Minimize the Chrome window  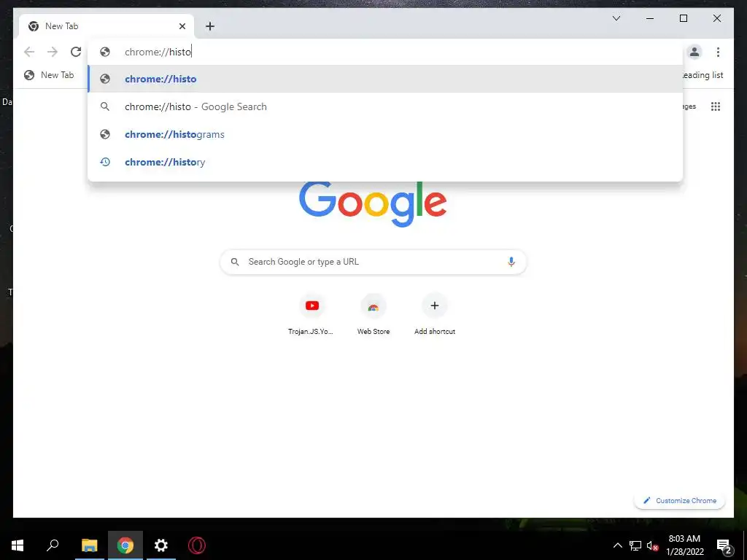tap(650, 18)
